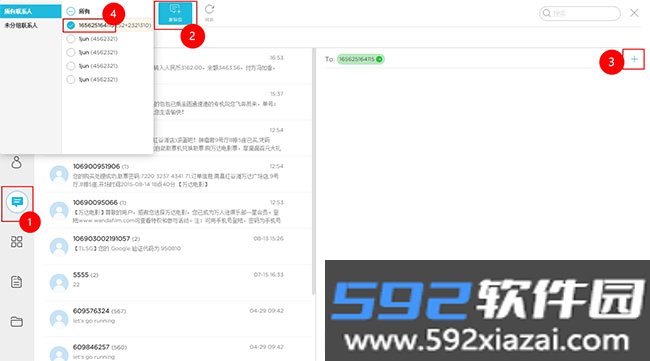Click the 12:53 timestamp
The image size is (650, 361).
click(x=276, y=202)
